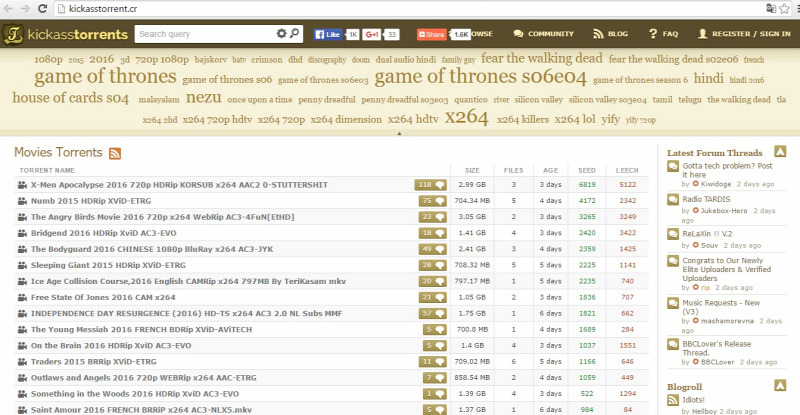Bookmark this page with star icon
Viewport: 800px width, 415px height.
784,9
